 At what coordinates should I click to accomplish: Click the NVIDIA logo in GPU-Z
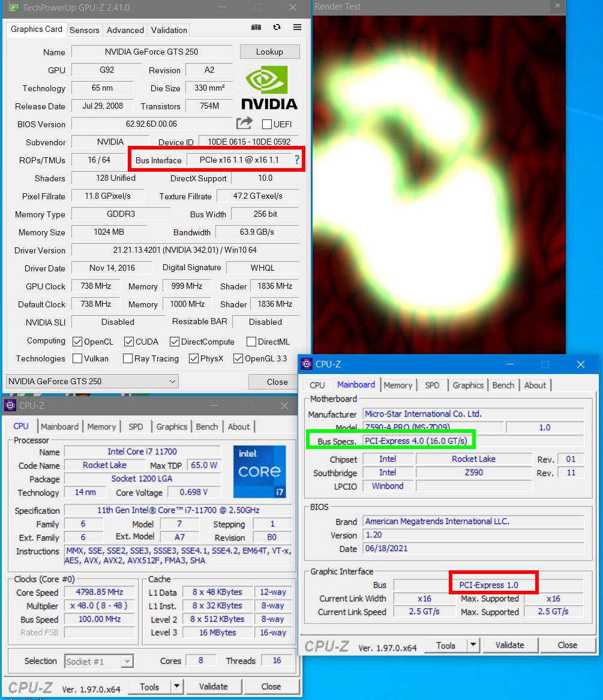pos(269,88)
